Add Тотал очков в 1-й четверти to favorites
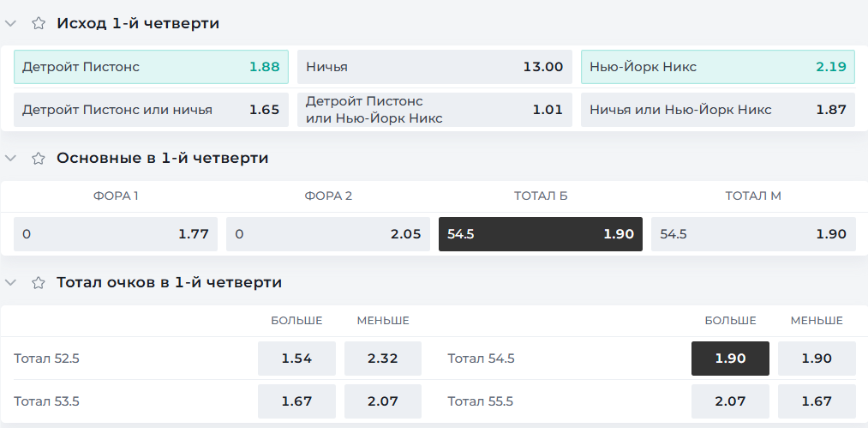868x428 pixels. [x=39, y=283]
